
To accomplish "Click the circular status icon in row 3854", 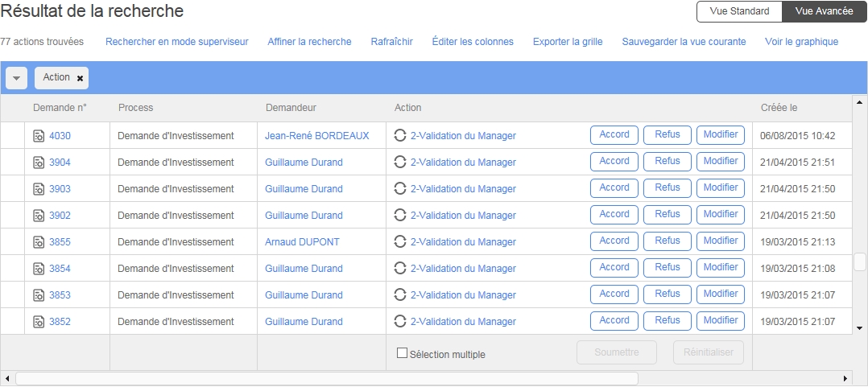I will tap(400, 269).
